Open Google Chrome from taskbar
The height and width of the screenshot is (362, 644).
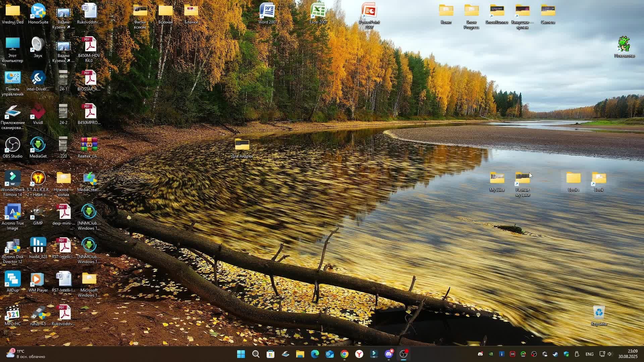click(344, 354)
